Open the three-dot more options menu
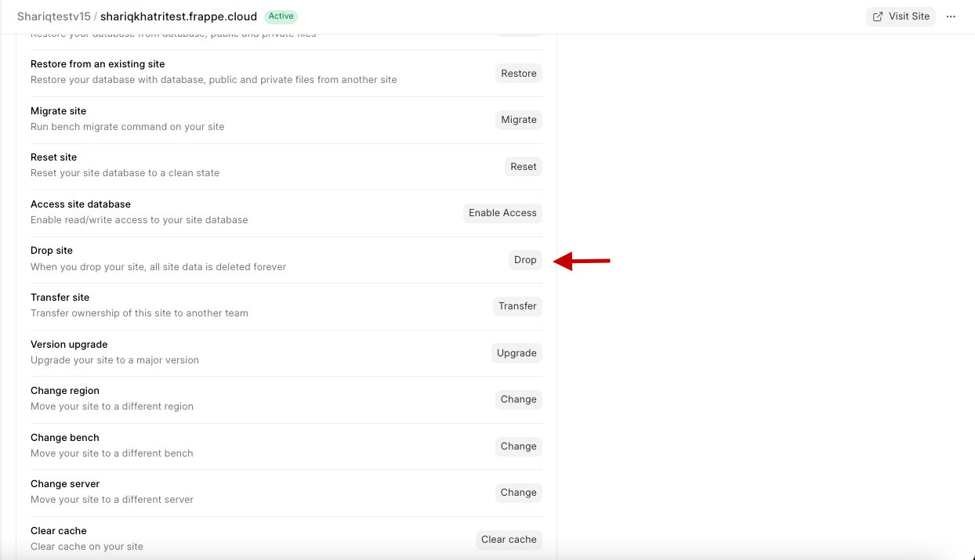The height and width of the screenshot is (560, 975). [951, 16]
